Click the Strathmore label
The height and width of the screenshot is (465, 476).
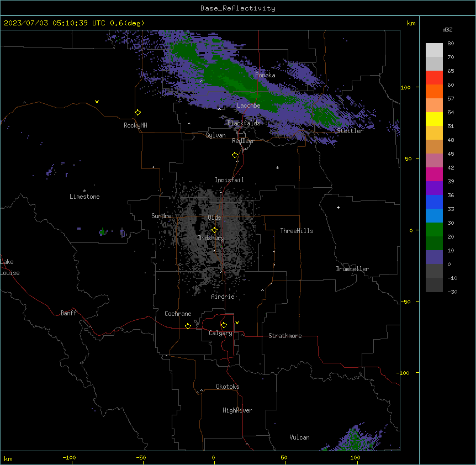285,336
